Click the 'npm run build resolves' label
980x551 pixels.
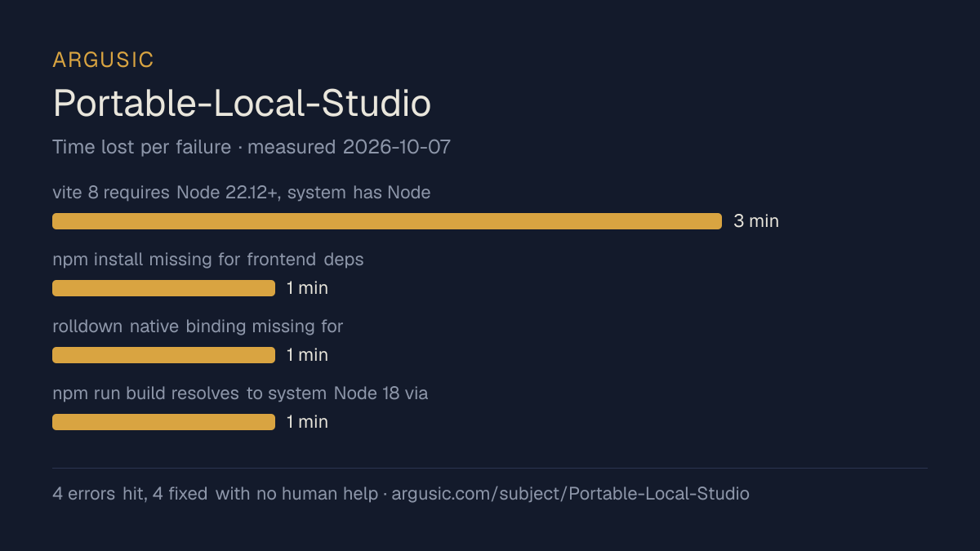point(240,393)
